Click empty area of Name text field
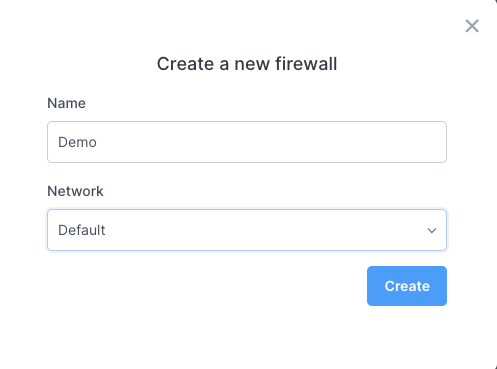The height and width of the screenshot is (369, 497). (x=267, y=142)
